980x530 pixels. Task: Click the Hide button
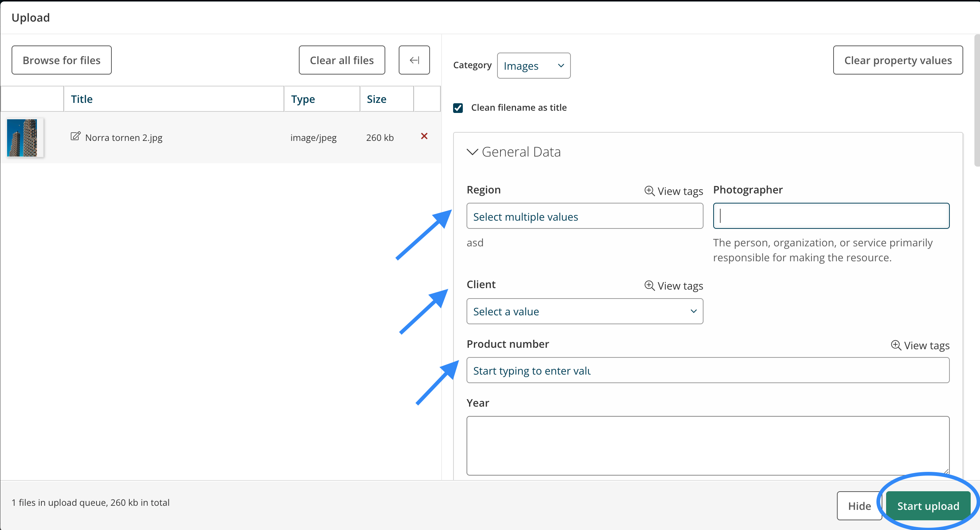point(859,506)
